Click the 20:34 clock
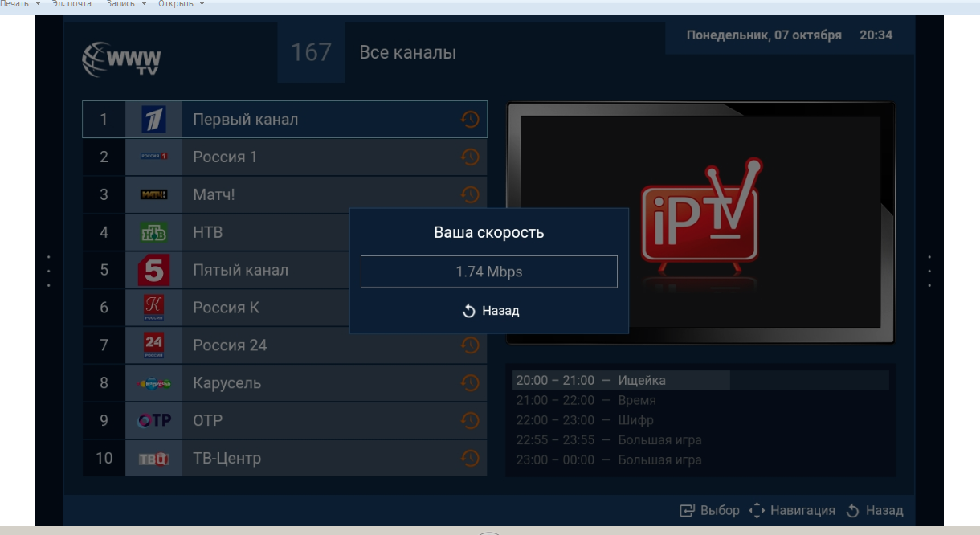Viewport: 980px width, 535px height. [x=876, y=35]
